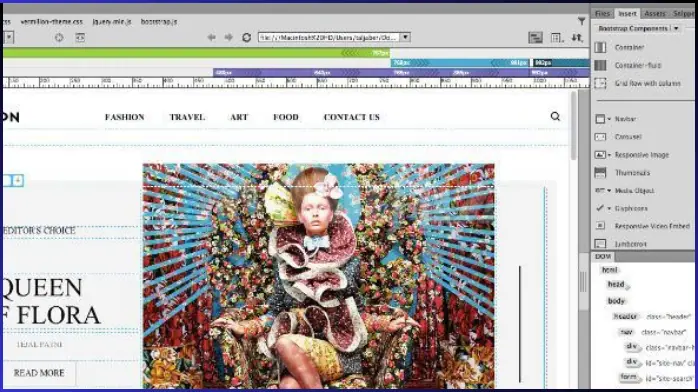Open the TRAVEL nav link
The image size is (698, 392).
pos(187,117)
